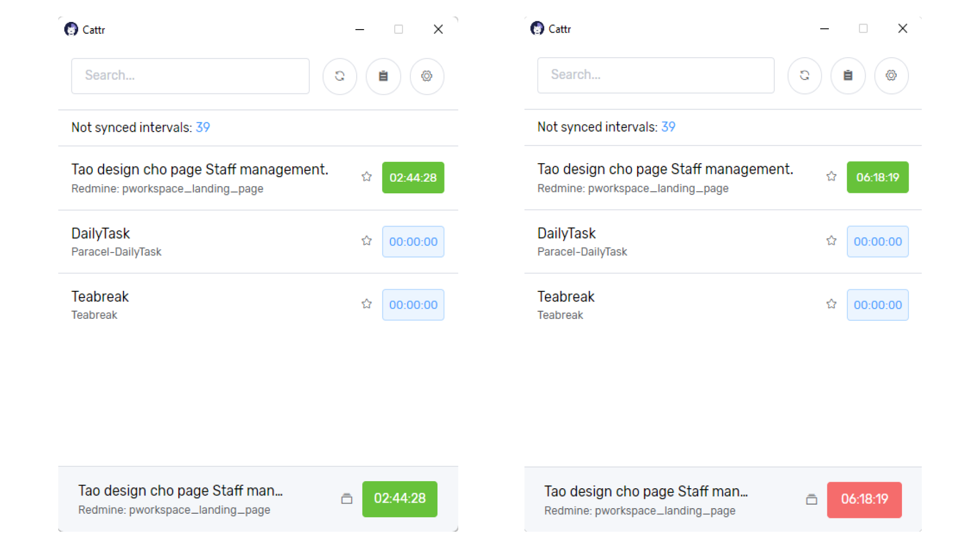Focus the Search box in the right window
This screenshot has height=551, width=980.
[x=655, y=76]
